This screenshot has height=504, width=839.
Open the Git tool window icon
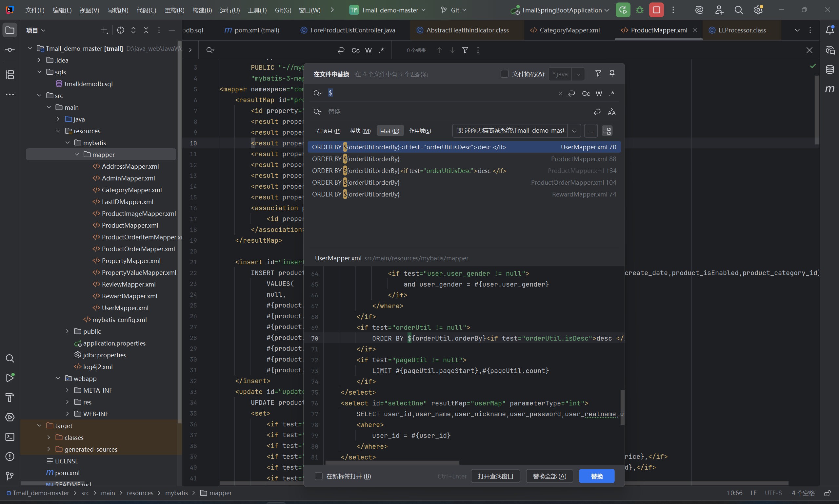10,476
